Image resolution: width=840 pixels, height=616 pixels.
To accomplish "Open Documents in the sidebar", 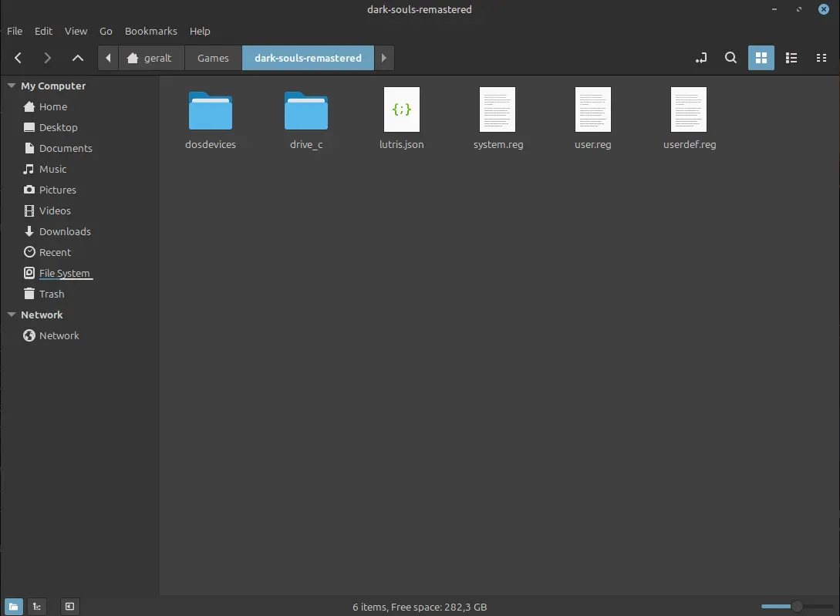I will tap(66, 148).
